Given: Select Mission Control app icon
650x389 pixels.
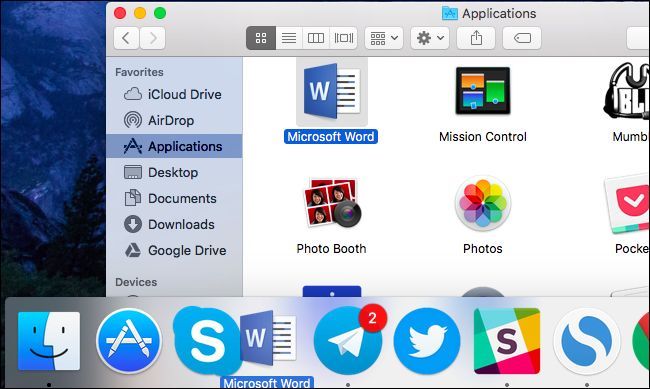Looking at the screenshot, I should tap(483, 91).
